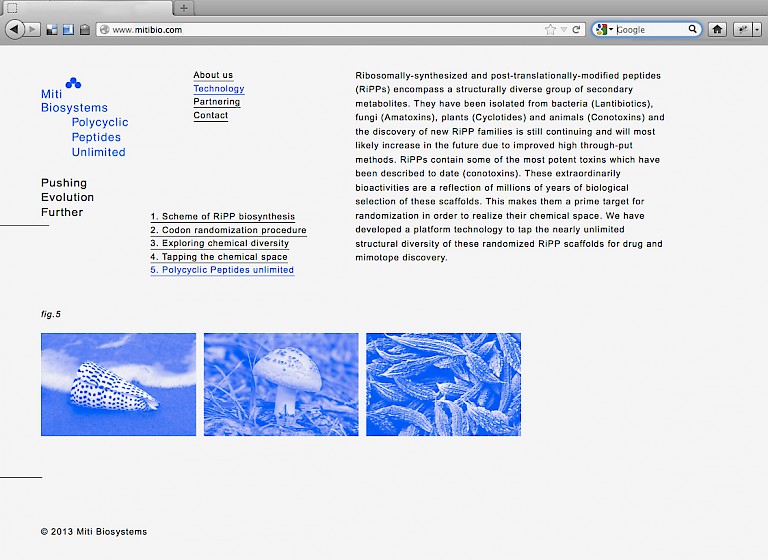Open the About us menu link
Screen dimensions: 768x560
pyautogui.click(x=213, y=75)
